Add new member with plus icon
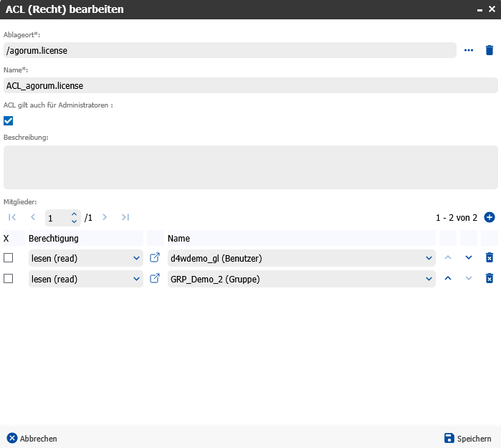 490,217
